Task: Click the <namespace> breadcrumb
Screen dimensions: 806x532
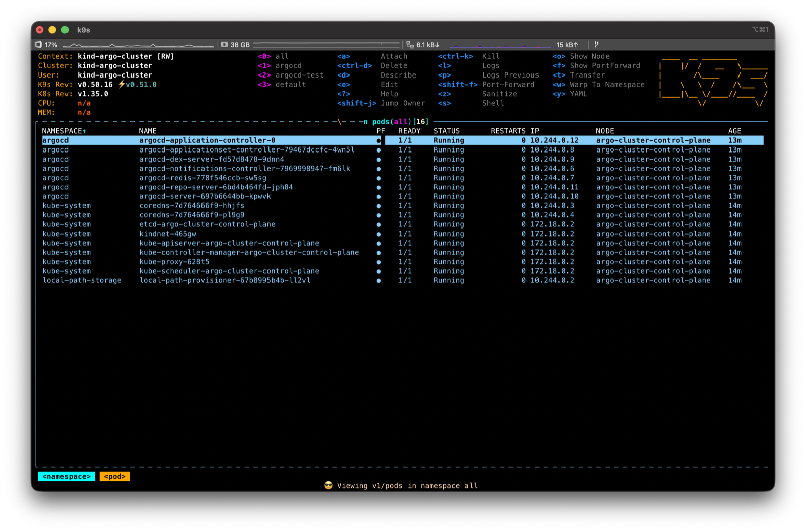Action: point(66,476)
